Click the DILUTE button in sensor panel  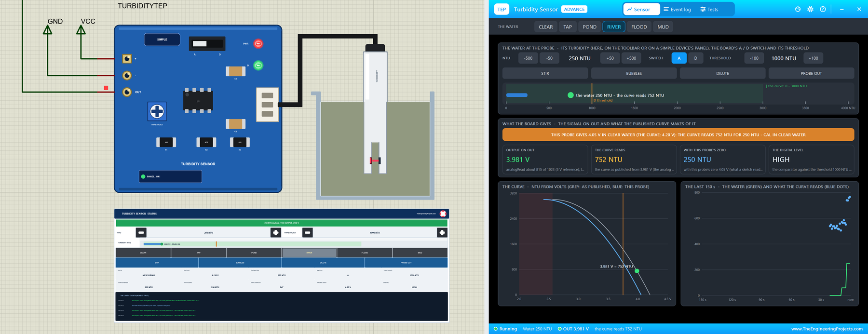[x=722, y=73]
